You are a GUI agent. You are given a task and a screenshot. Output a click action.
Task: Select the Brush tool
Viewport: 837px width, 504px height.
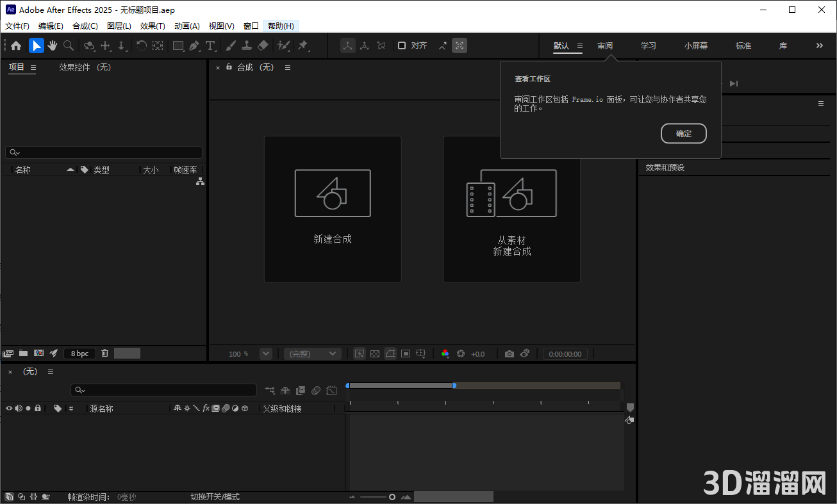(231, 45)
